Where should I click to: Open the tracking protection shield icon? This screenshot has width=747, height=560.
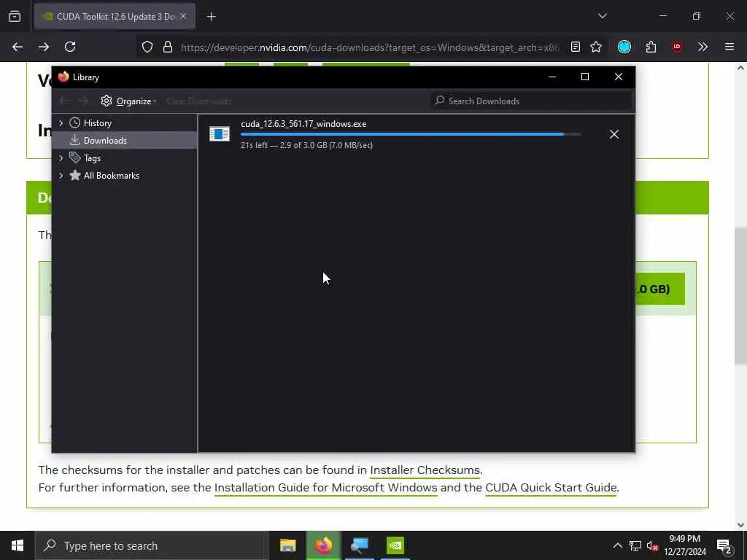[147, 47]
